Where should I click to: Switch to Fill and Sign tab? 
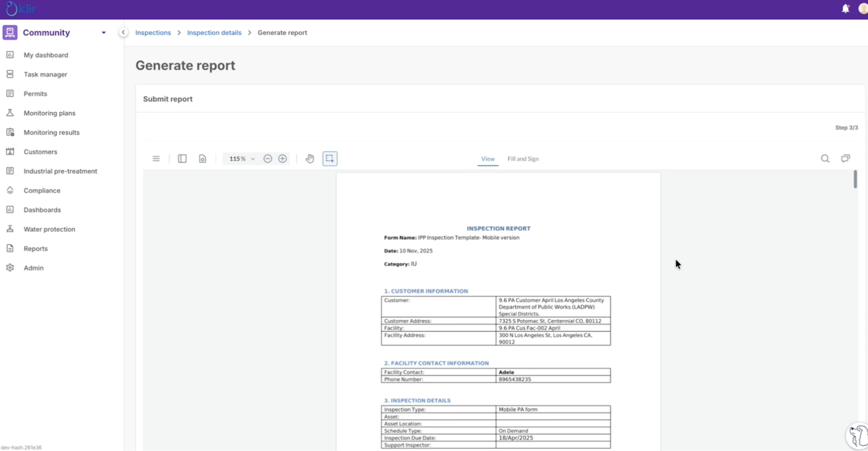[523, 159]
